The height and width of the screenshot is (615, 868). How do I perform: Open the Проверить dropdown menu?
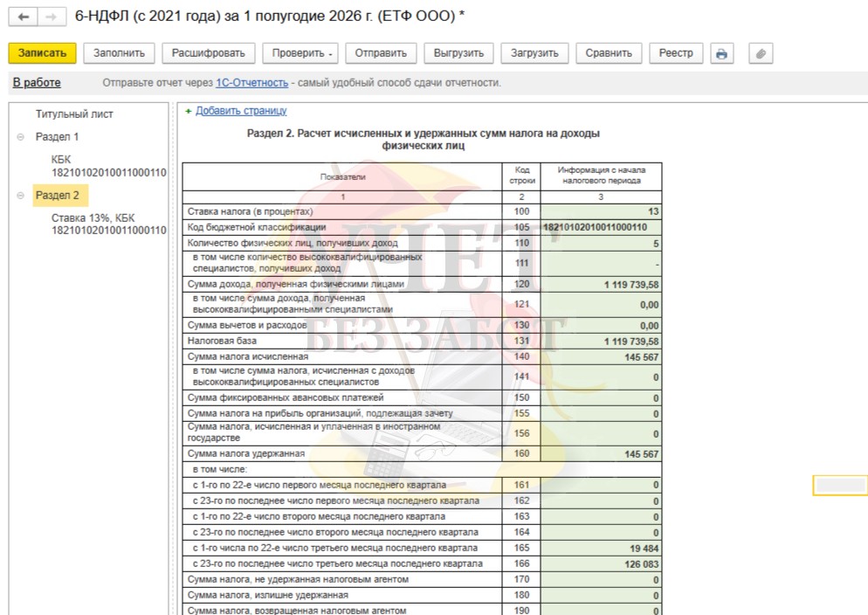point(301,53)
